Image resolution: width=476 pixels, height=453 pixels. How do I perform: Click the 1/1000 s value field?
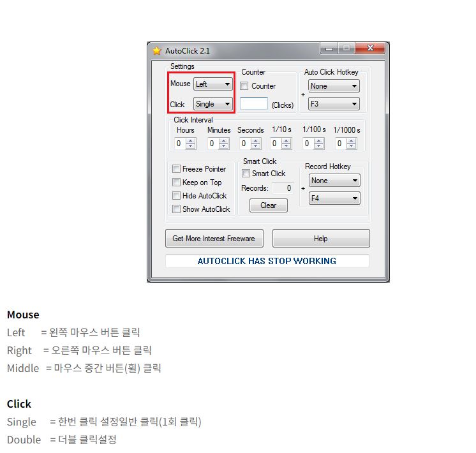(x=341, y=144)
